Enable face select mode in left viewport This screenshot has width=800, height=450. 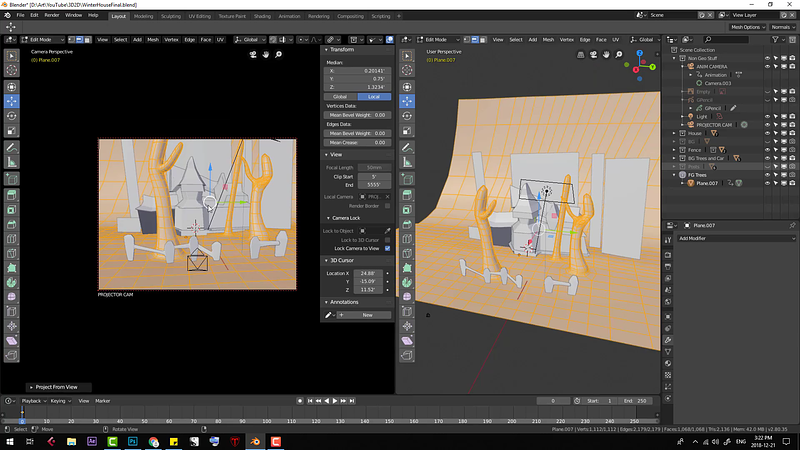[87, 39]
